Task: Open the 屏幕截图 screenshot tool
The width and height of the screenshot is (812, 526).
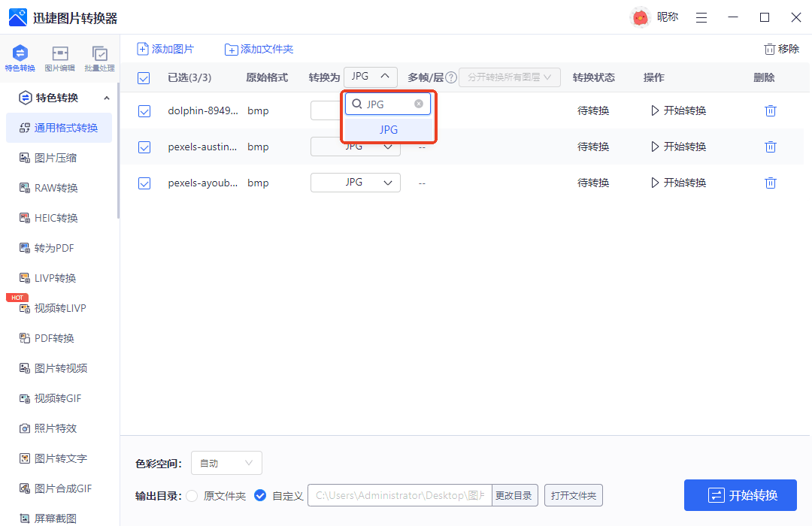Action: (x=55, y=518)
